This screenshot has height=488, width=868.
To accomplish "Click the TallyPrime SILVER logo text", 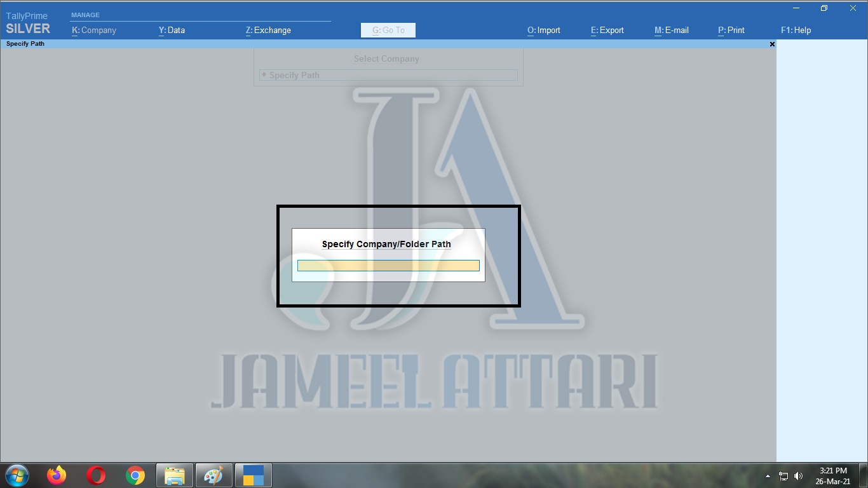I will point(27,24).
